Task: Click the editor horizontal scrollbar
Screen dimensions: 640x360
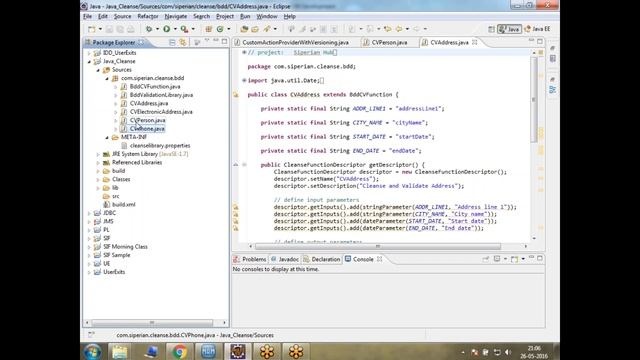Action: [x=378, y=246]
